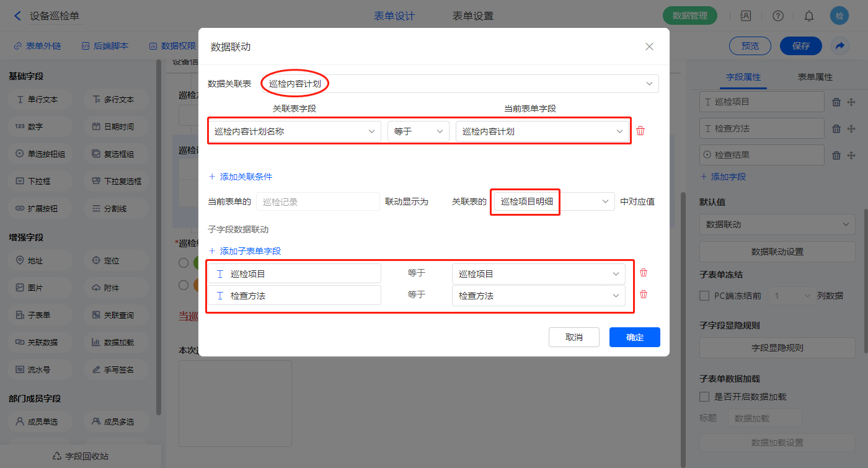Switch to the 表单设置 tab

(x=473, y=16)
